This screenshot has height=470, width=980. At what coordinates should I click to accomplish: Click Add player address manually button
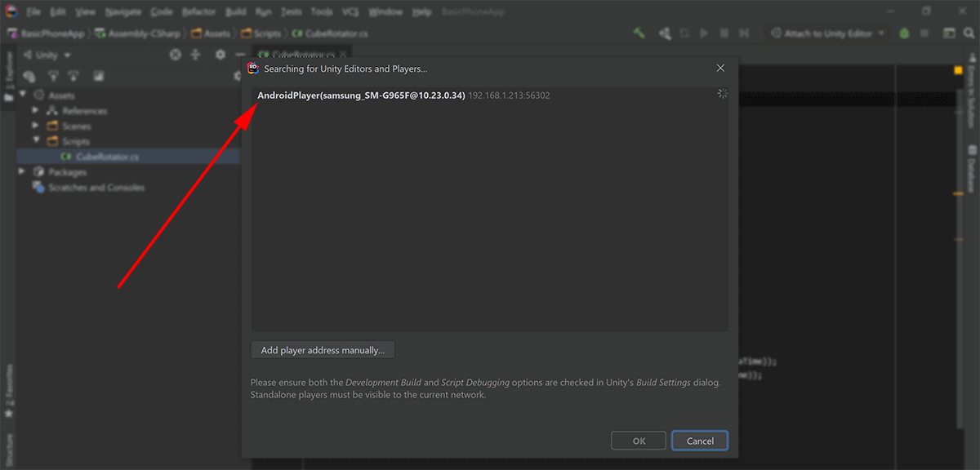point(323,350)
